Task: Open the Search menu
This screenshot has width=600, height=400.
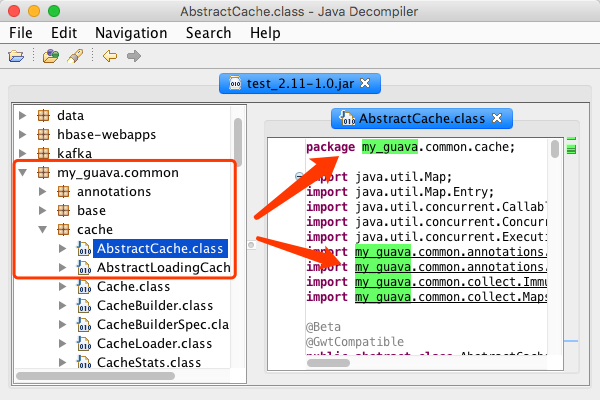Action: [x=208, y=32]
